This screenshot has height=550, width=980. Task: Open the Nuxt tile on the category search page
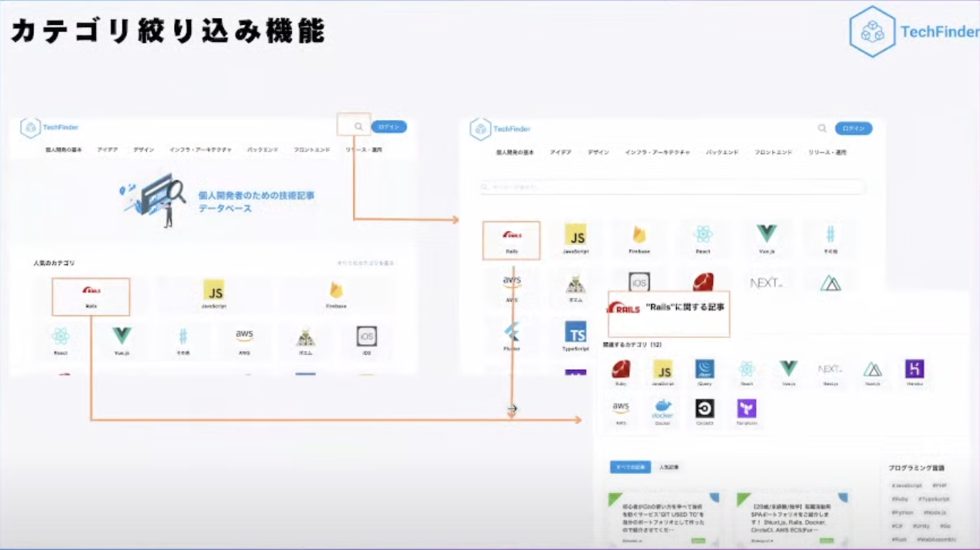[x=830, y=283]
